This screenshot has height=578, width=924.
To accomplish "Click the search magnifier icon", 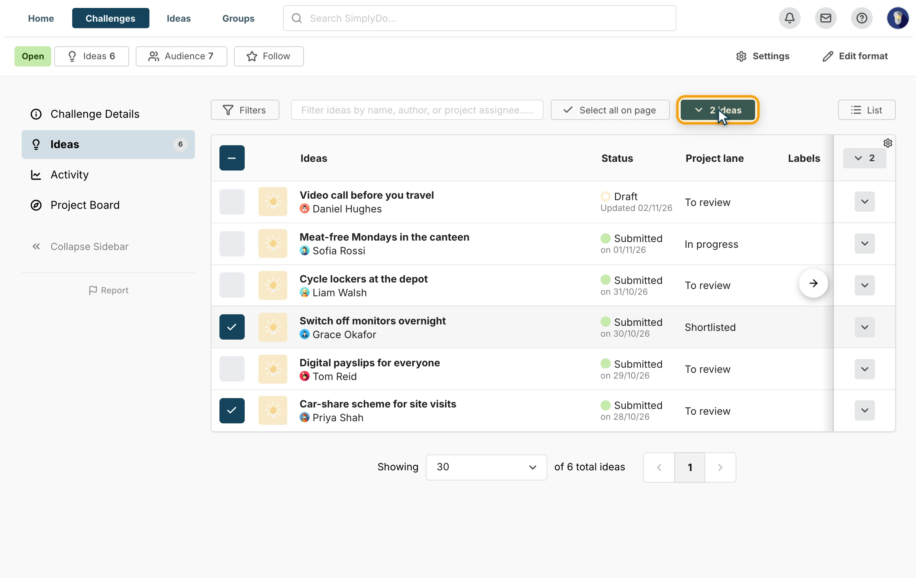I will [297, 18].
